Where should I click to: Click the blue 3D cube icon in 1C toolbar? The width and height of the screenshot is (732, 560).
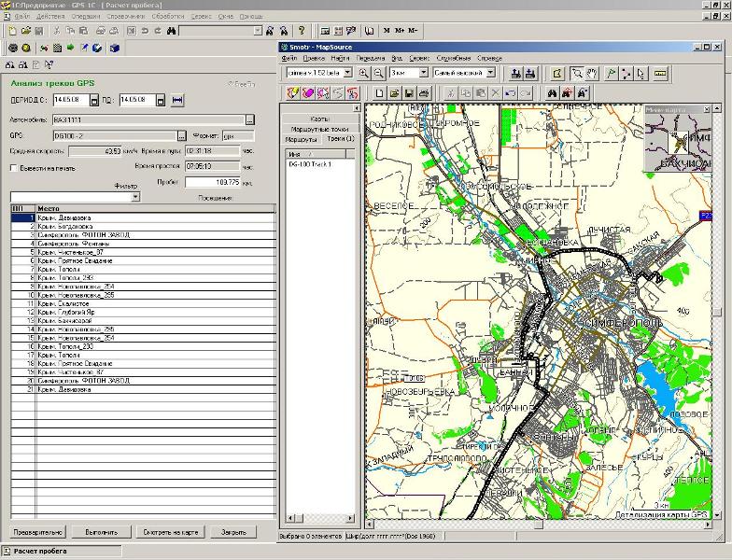pos(115,48)
